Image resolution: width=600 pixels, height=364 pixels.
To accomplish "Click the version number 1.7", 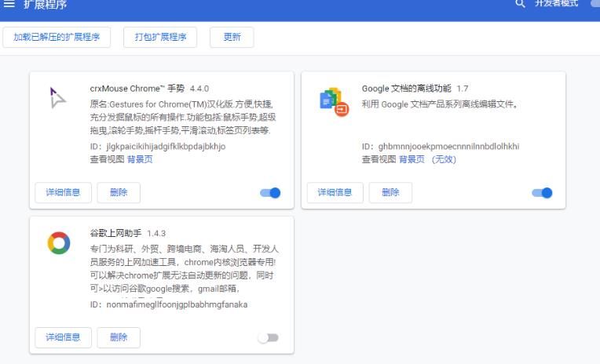I will click(x=463, y=89).
